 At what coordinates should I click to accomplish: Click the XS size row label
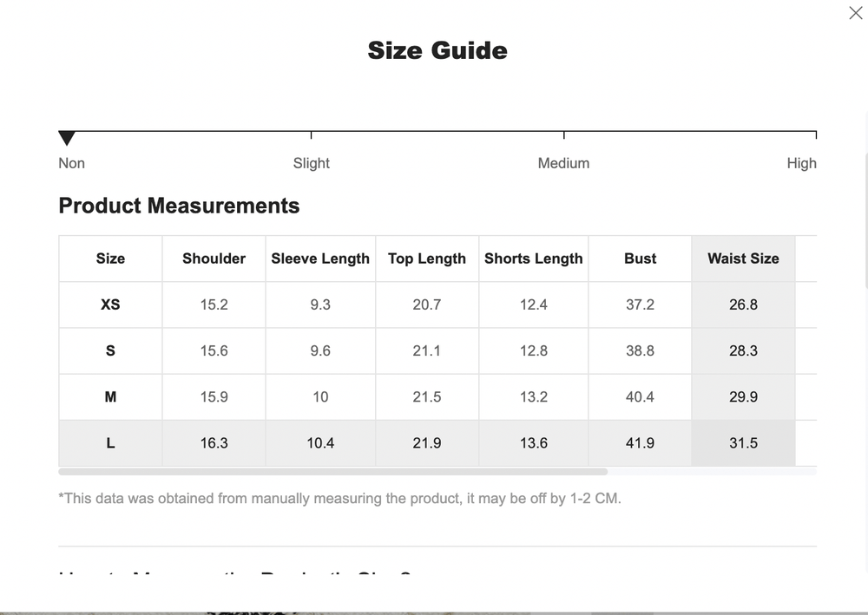(110, 304)
